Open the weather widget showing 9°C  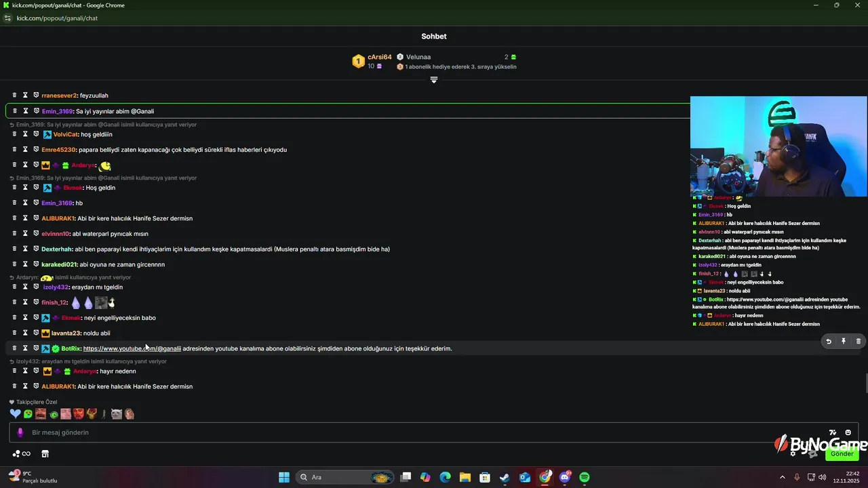pyautogui.click(x=33, y=477)
